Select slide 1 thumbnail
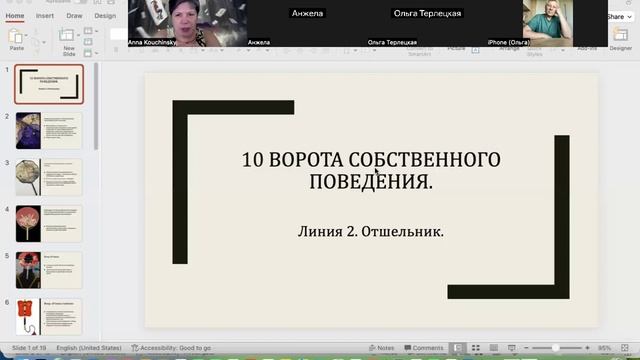This screenshot has width=640, height=360. pyautogui.click(x=49, y=84)
